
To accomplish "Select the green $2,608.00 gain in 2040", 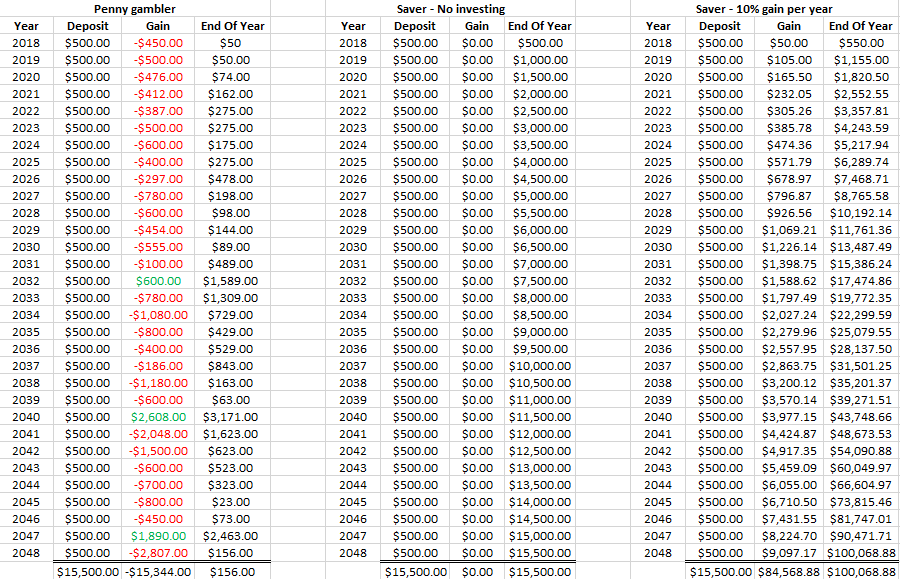I will pos(158,416).
